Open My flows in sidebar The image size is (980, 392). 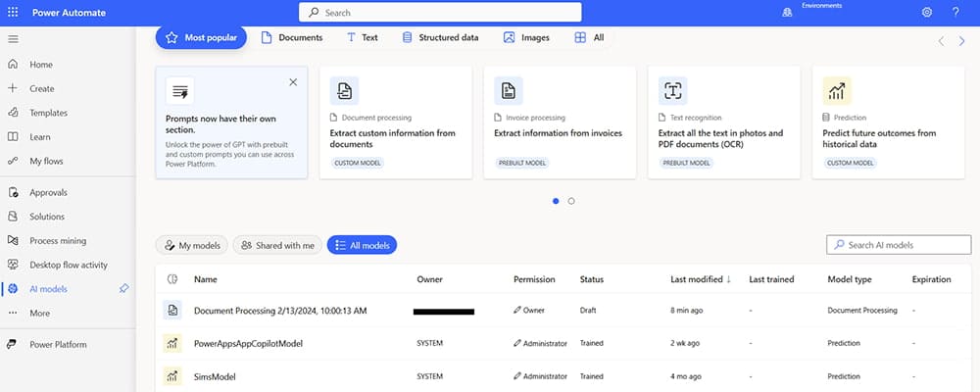46,161
